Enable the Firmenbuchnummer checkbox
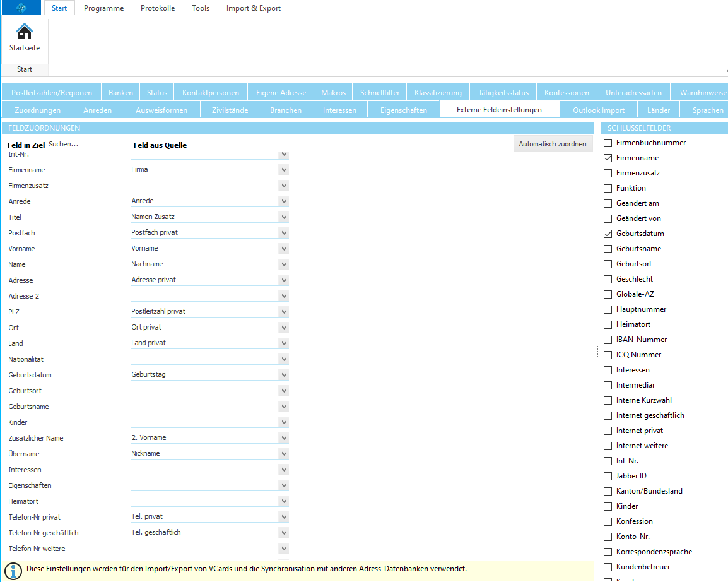 608,143
